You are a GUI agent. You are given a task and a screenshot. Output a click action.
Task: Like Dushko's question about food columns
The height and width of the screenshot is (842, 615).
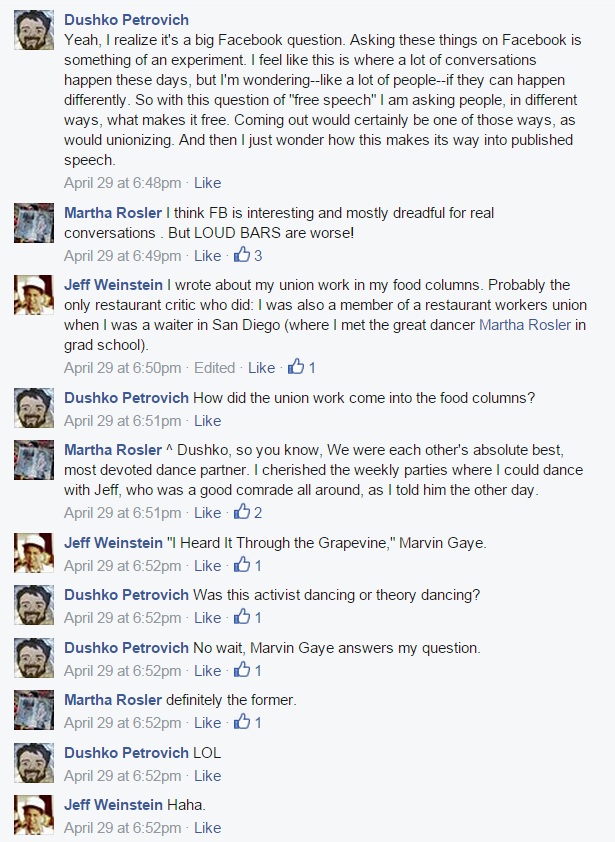click(x=207, y=420)
